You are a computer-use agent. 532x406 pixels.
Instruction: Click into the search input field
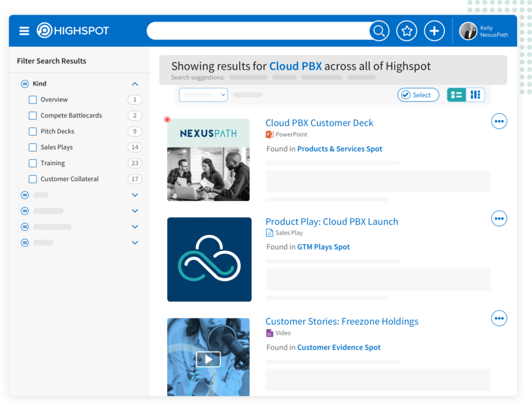[x=257, y=31]
